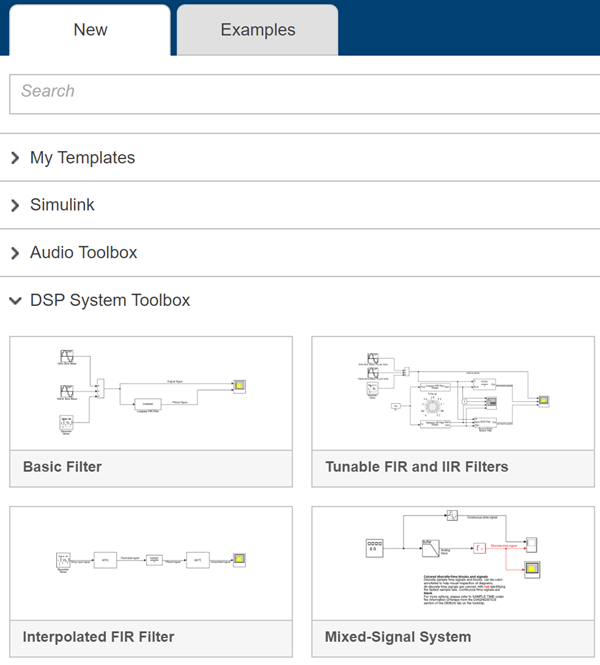Image resolution: width=600 pixels, height=665 pixels.
Task: Select the My Templates heading text
Action: point(83,158)
